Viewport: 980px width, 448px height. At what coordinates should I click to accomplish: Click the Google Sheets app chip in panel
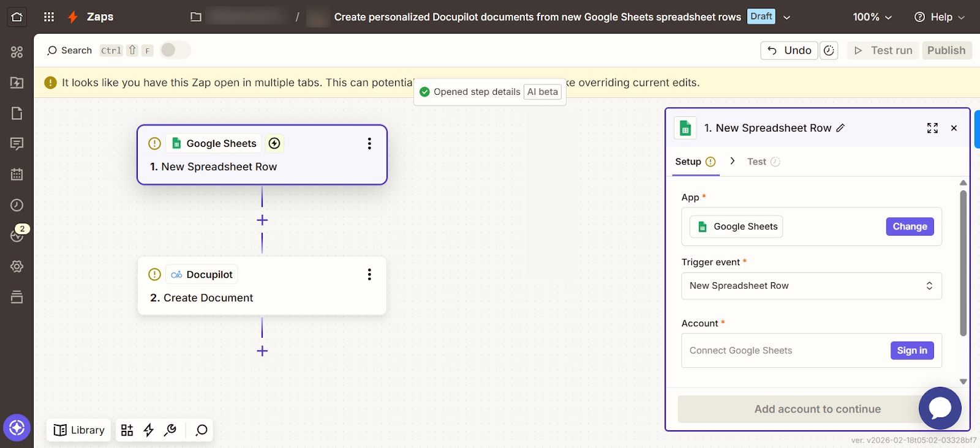tap(736, 226)
